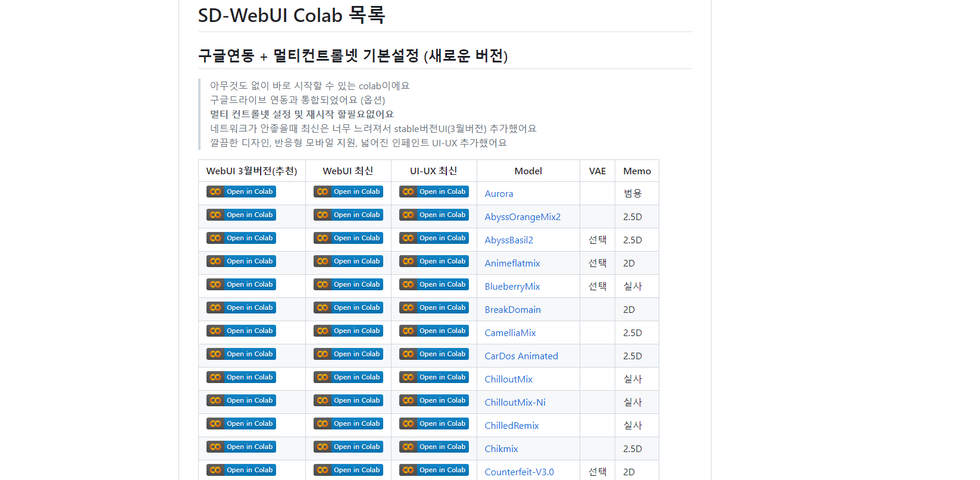
Task: Launch ChilloutMix-Ni Colab badge in WebUI 최신 column
Action: coord(348,400)
